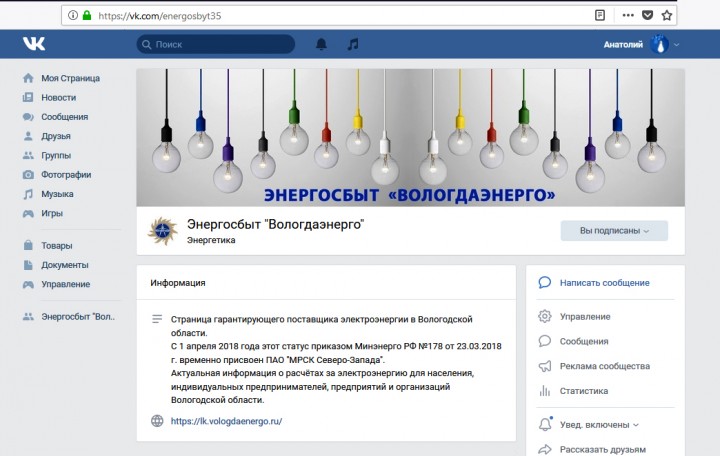Open the music note icon in header
The width and height of the screenshot is (720, 456).
(x=353, y=44)
